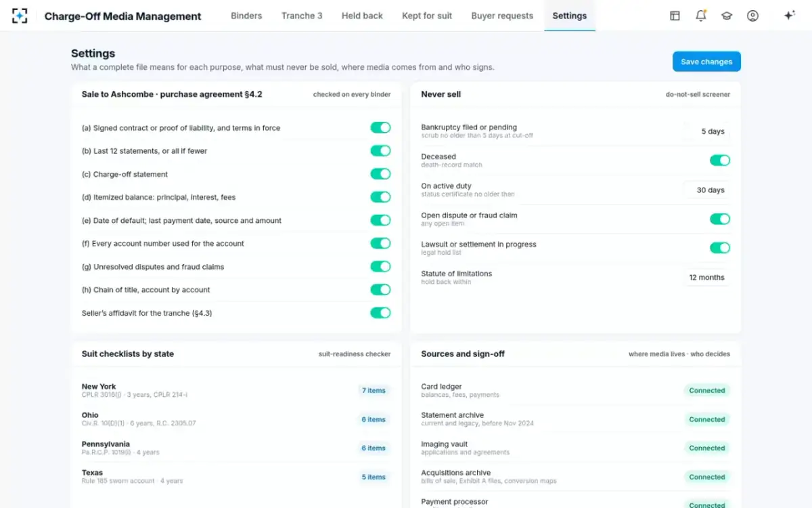This screenshot has width=812, height=508.
Task: Select the Ohio state row
Action: tap(236, 419)
